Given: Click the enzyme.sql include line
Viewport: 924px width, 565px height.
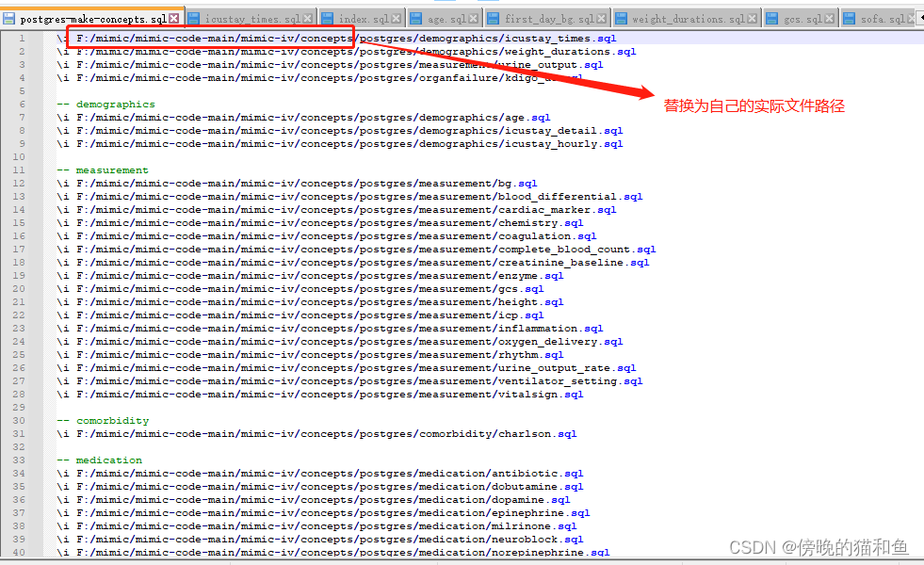Looking at the screenshot, I should click(x=310, y=276).
